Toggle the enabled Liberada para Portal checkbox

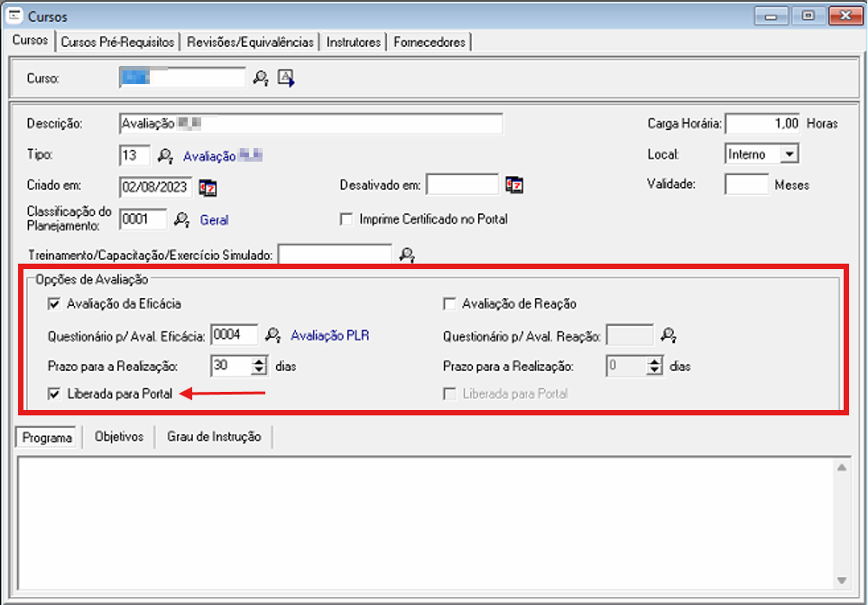[54, 394]
